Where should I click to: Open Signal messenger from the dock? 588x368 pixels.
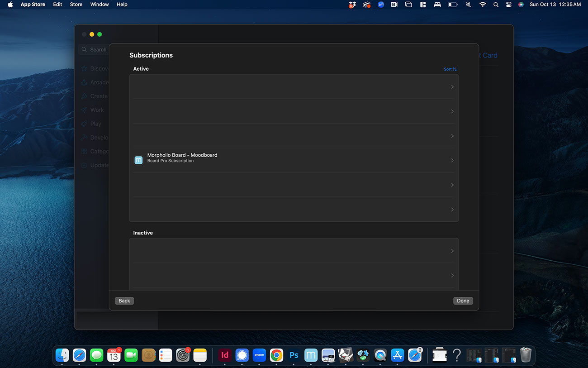[242, 355]
